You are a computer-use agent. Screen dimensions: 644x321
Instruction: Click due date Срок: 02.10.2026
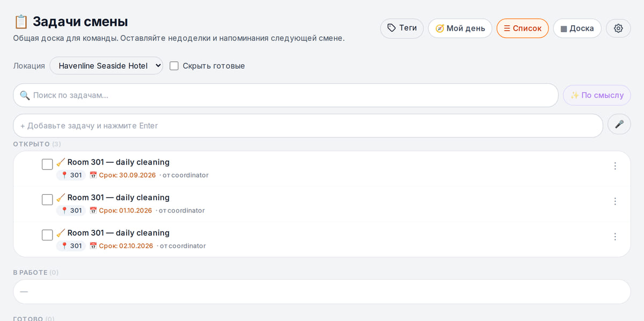point(126,246)
